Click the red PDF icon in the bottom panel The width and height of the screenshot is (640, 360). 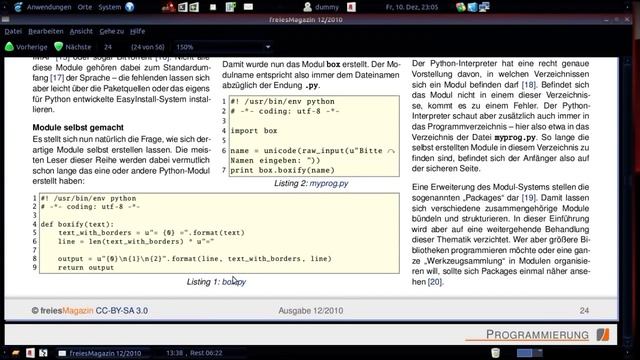pyautogui.click(x=30, y=353)
